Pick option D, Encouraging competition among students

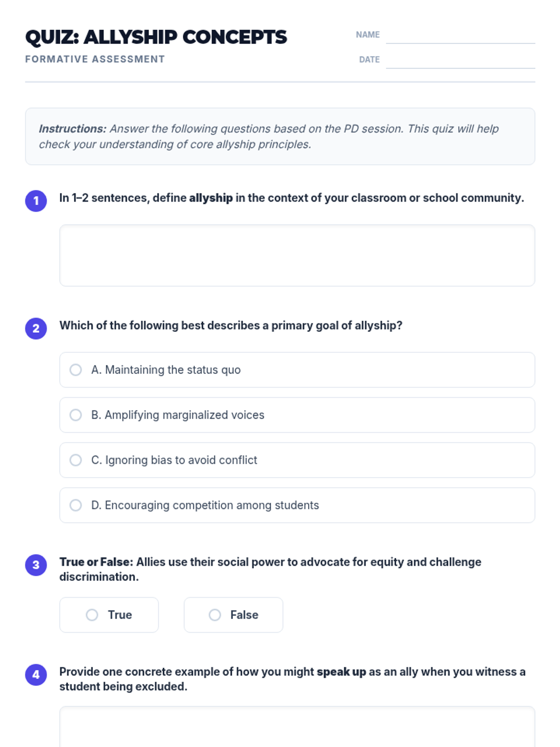tap(76, 505)
